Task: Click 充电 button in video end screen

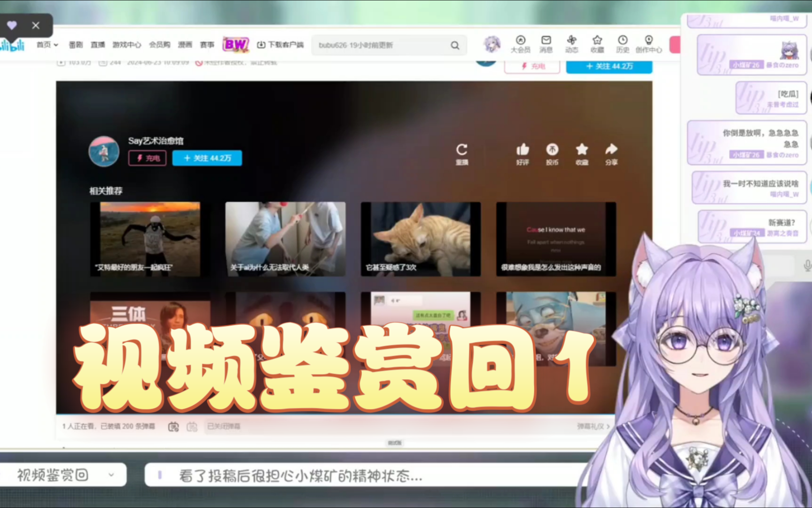Action: [148, 158]
